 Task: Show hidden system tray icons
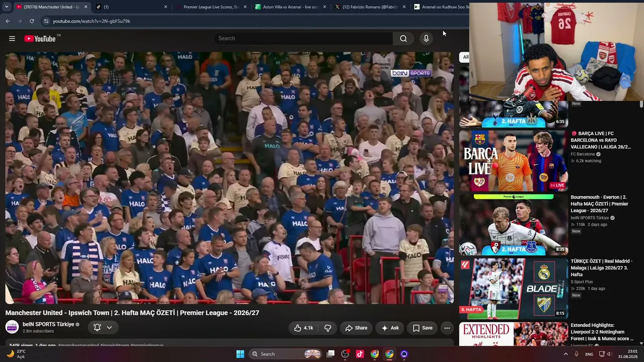[566, 354]
